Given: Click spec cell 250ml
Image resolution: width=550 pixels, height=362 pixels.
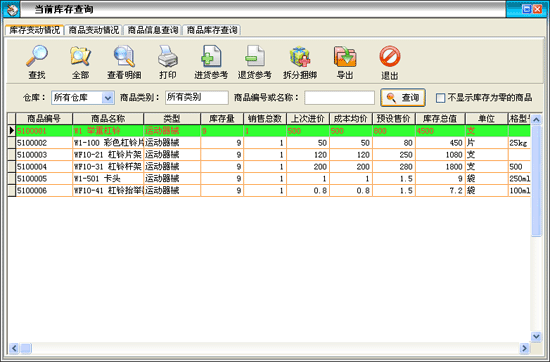Looking at the screenshot, I should pos(519,179).
